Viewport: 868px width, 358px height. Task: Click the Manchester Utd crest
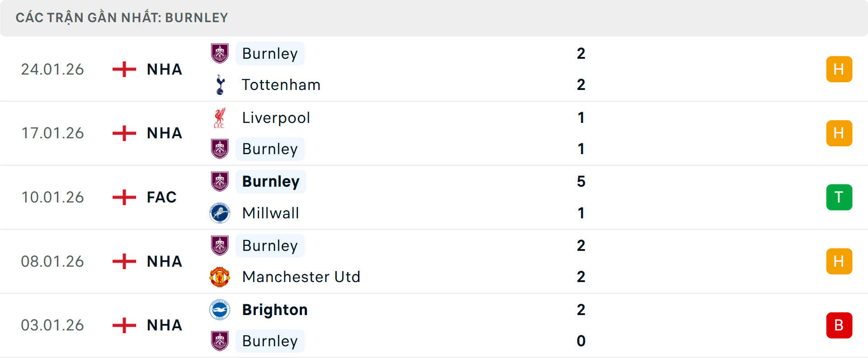pyautogui.click(x=220, y=277)
